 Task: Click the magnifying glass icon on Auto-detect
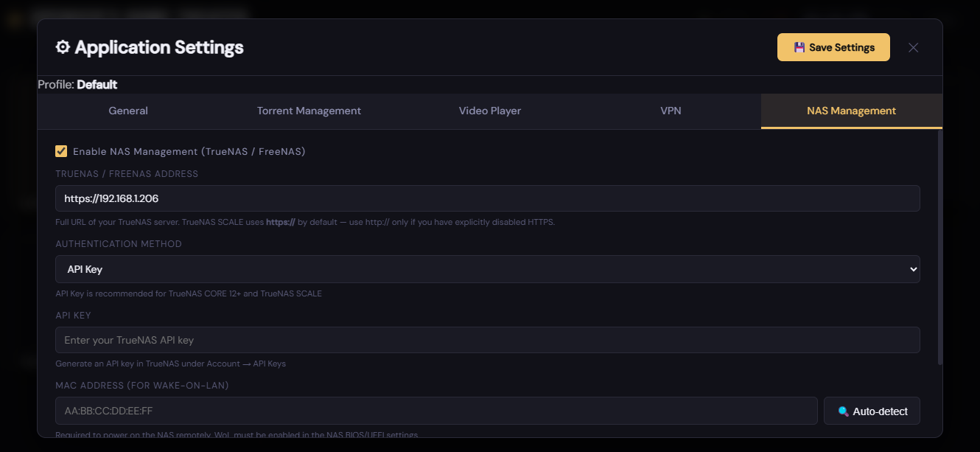(844, 411)
